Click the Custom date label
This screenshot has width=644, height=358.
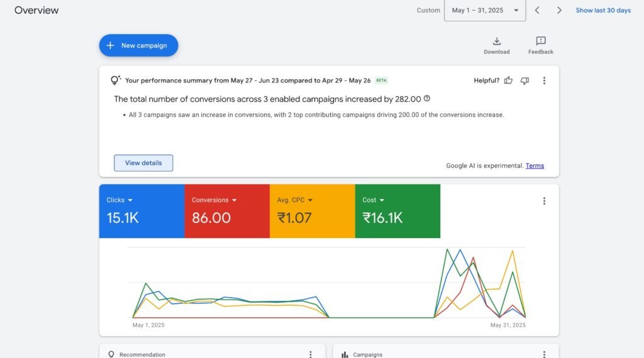tap(428, 10)
